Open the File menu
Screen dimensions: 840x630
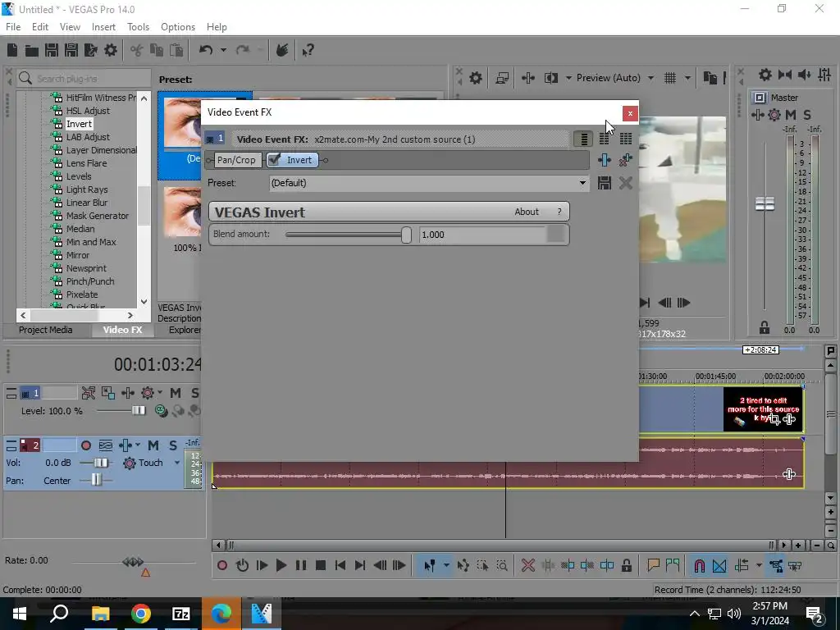[13, 27]
